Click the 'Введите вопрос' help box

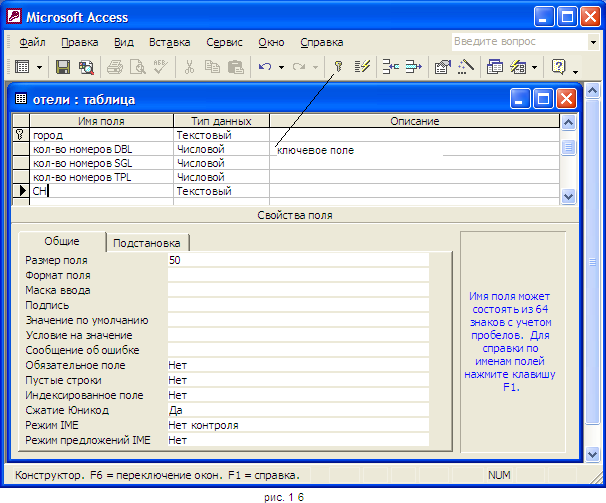508,42
